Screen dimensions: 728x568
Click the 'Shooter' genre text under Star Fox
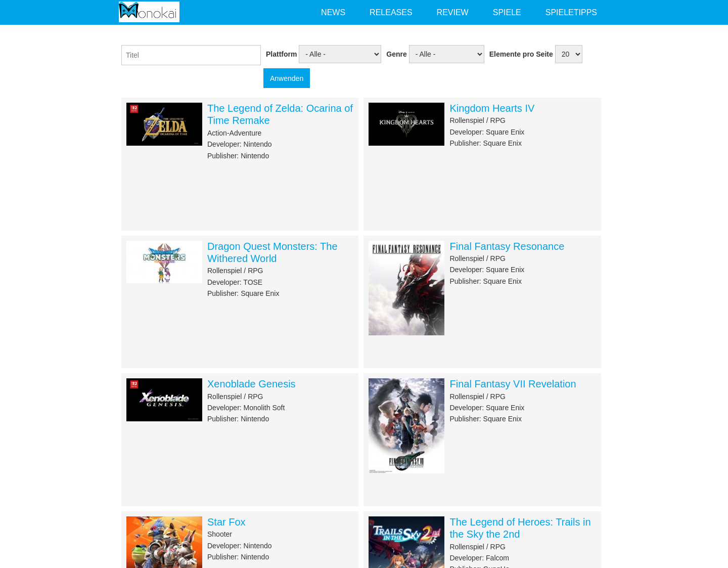coord(219,534)
